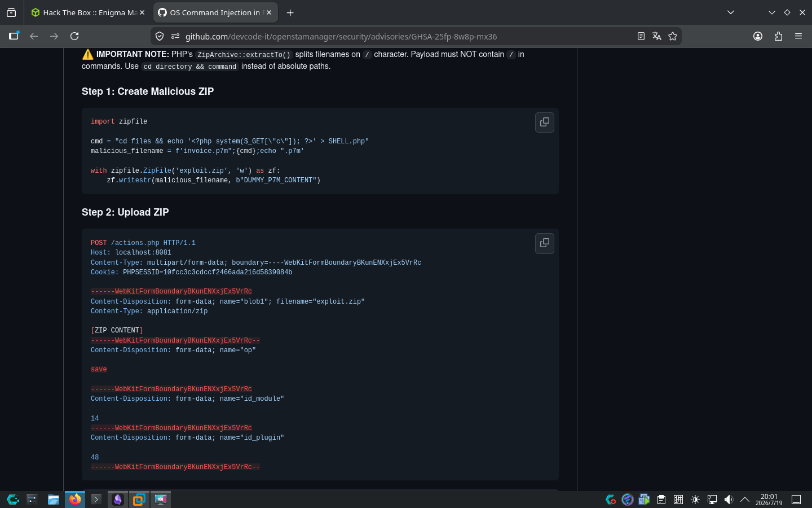The image size is (812, 508).
Task: Switch to Hack The Box Enigma tab
Action: pos(89,12)
